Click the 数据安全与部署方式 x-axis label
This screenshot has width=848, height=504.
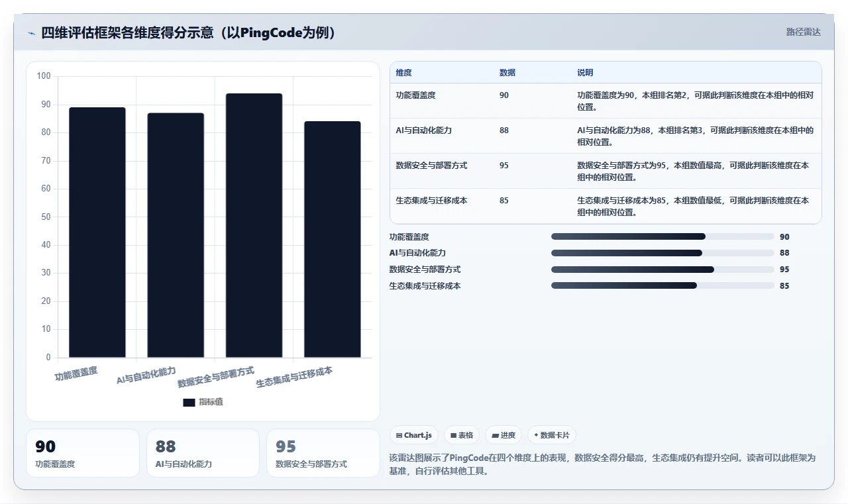tap(216, 377)
